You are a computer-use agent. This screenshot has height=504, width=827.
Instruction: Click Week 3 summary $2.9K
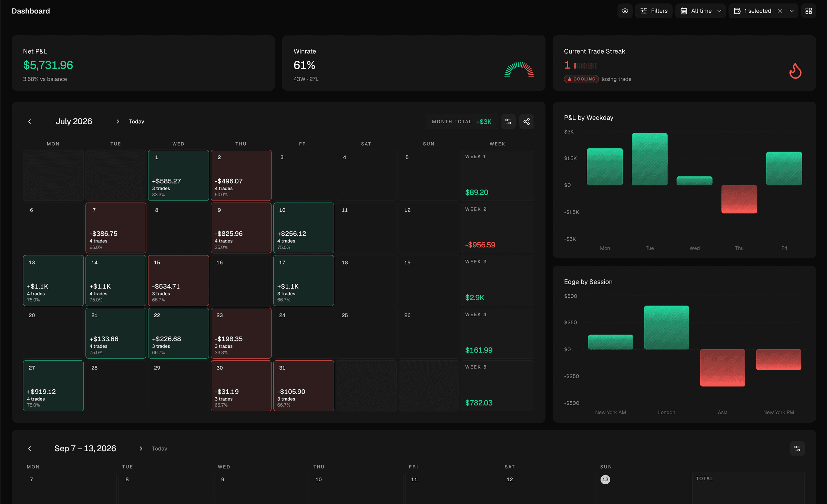tap(498, 280)
